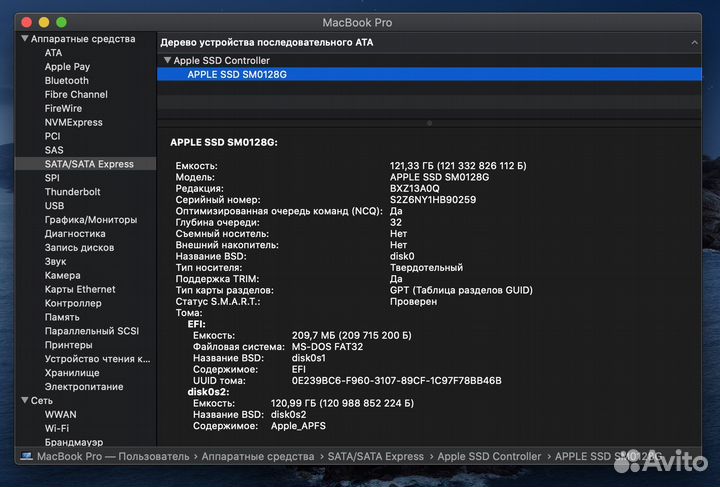This screenshot has height=487, width=720.
Task: Click the red close window button
Action: coord(25,21)
